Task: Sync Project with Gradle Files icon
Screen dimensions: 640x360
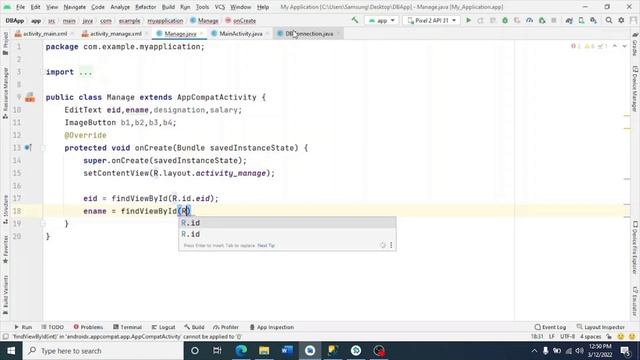Action: point(569,20)
